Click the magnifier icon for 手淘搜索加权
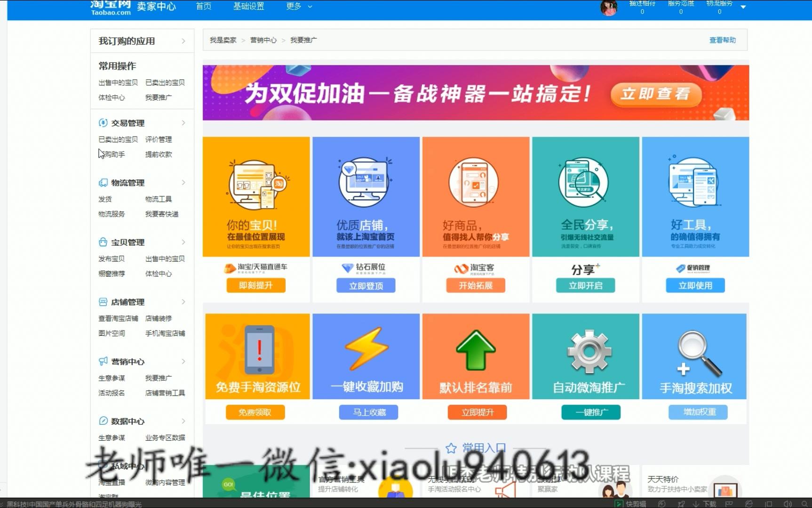This screenshot has width=812, height=508. pyautogui.click(x=699, y=354)
